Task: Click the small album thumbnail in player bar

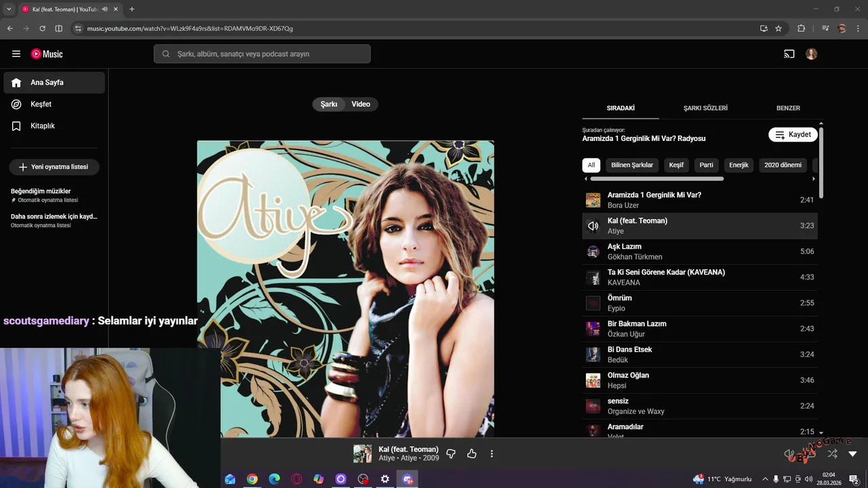Action: click(363, 453)
